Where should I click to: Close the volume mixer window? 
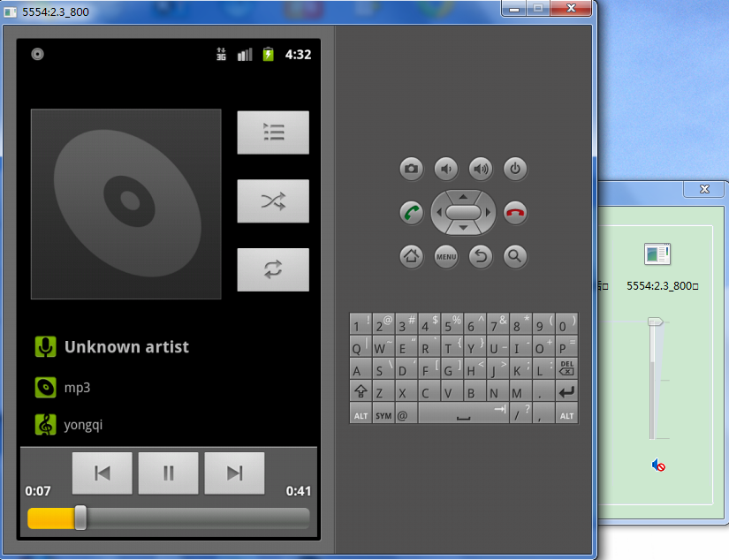tap(704, 189)
